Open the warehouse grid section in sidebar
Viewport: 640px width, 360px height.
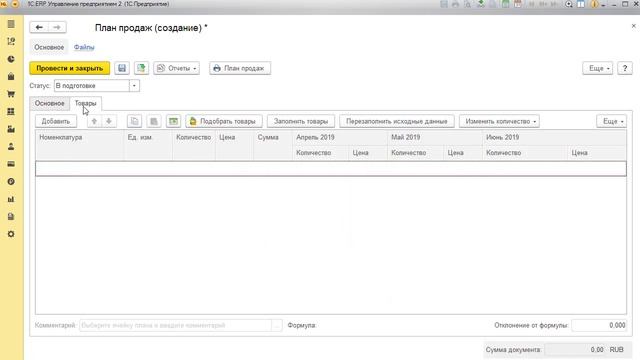(x=11, y=111)
